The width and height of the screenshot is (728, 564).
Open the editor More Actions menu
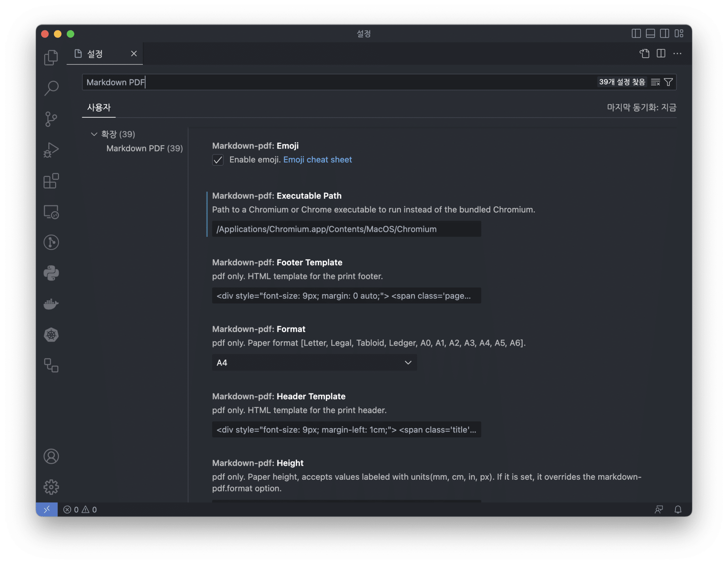(677, 53)
